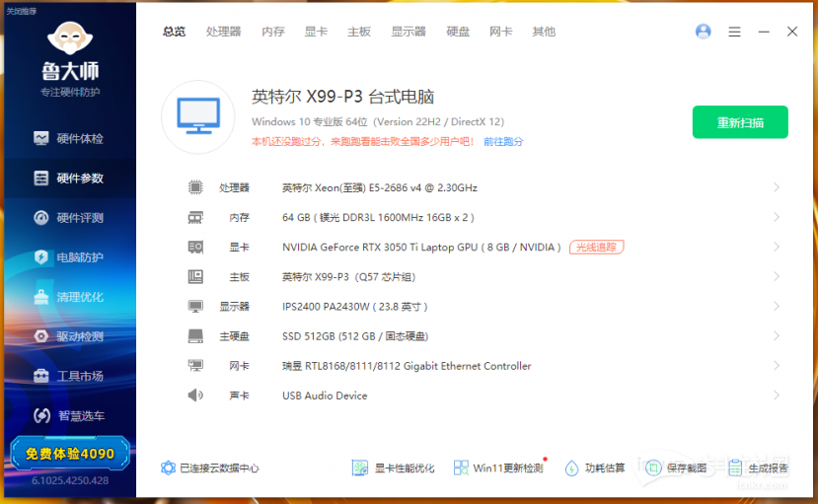This screenshot has height=504, width=818.
Task: Click 关闭推荐 at top left
Action: [x=22, y=11]
